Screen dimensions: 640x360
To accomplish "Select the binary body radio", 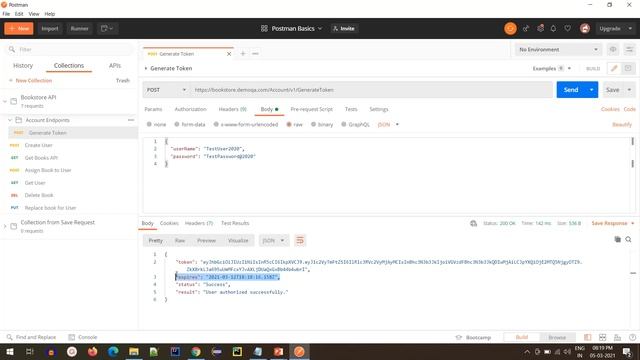I will (x=313, y=124).
